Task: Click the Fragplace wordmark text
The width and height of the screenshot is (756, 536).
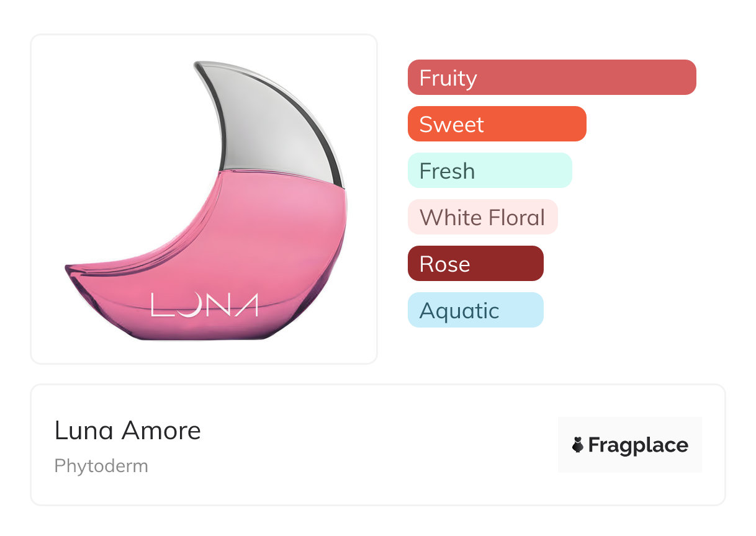Action: (x=638, y=445)
